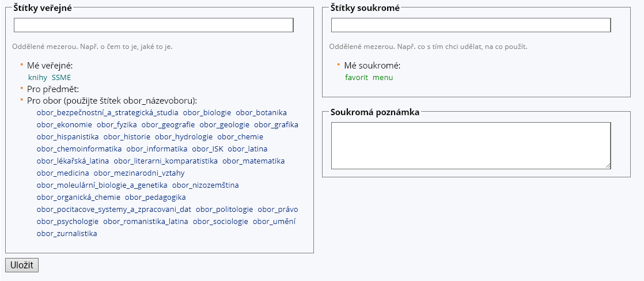Select the SSME public tag

(x=62, y=77)
